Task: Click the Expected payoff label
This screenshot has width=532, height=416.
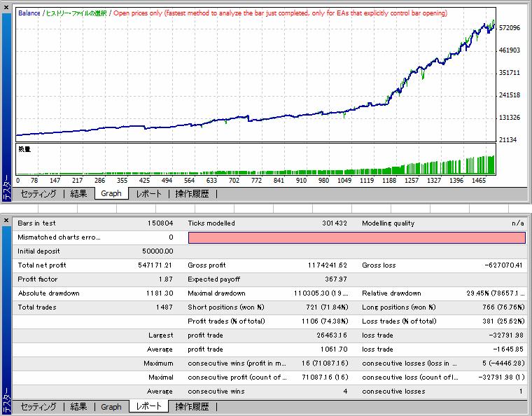Action: 214,279
